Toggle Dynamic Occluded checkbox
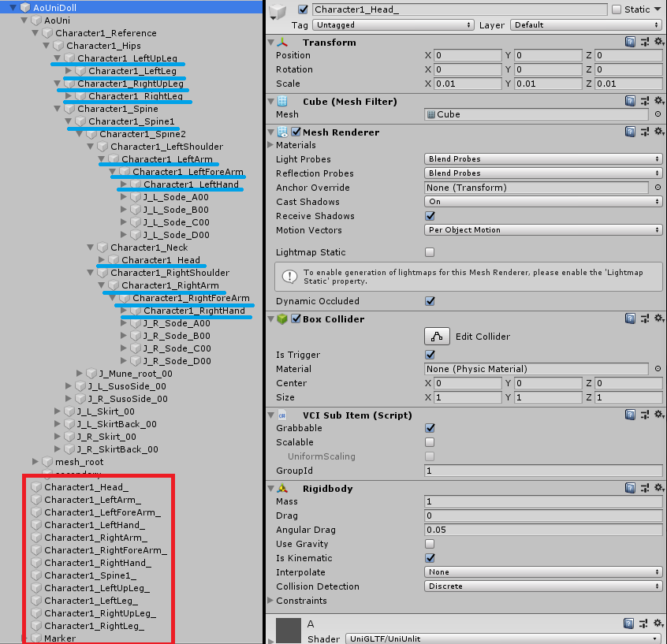 click(430, 301)
